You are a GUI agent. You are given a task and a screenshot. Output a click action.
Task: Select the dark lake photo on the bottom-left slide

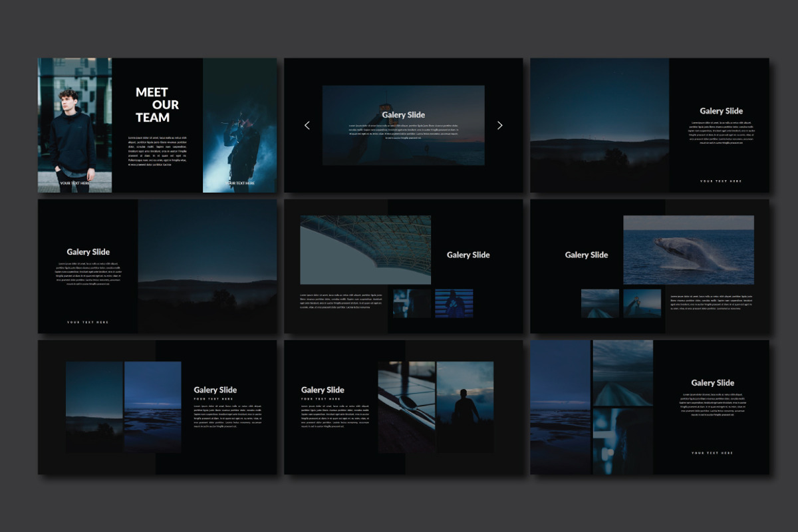[94, 407]
